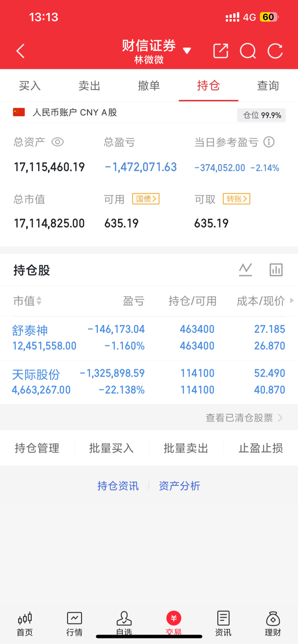Switch to the 卖出 tab

coord(89,86)
